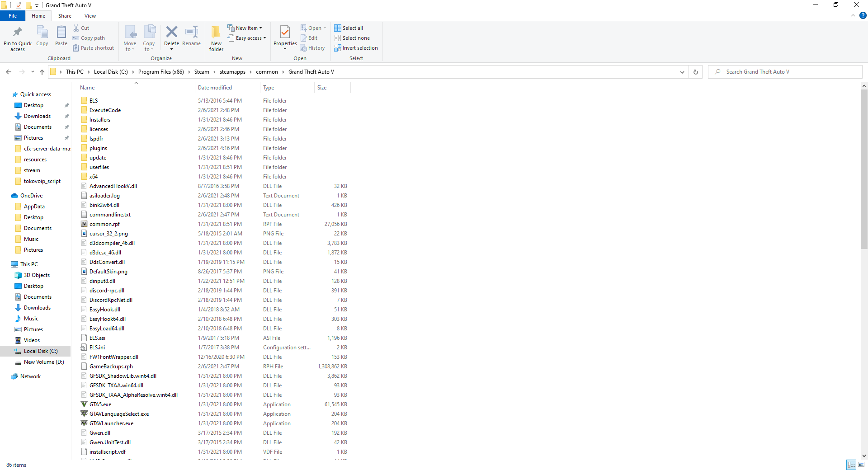
Task: Open the Help question mark icon
Action: (x=863, y=15)
